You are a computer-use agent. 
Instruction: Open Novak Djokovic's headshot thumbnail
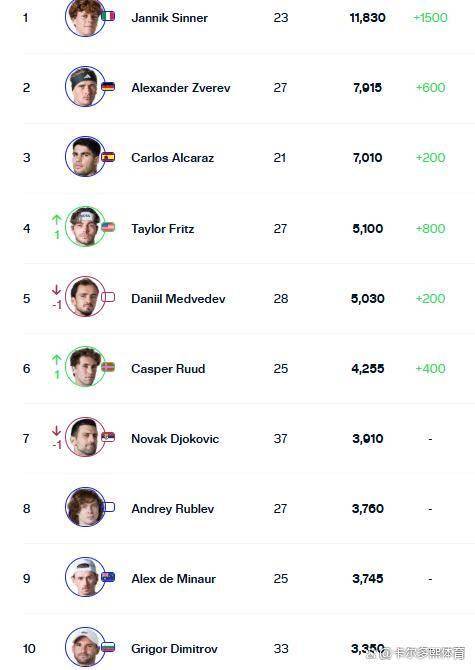85,437
